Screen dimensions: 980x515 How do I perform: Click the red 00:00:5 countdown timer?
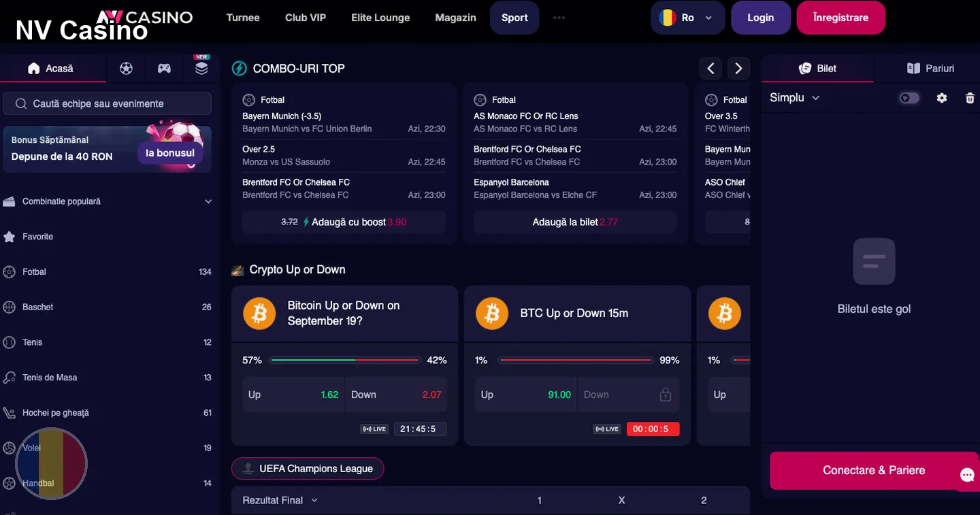pos(653,429)
